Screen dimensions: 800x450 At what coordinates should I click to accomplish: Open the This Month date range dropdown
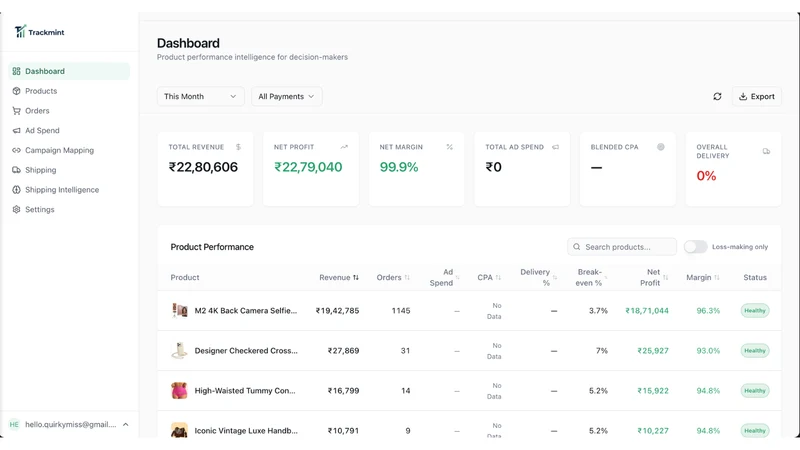tap(201, 96)
